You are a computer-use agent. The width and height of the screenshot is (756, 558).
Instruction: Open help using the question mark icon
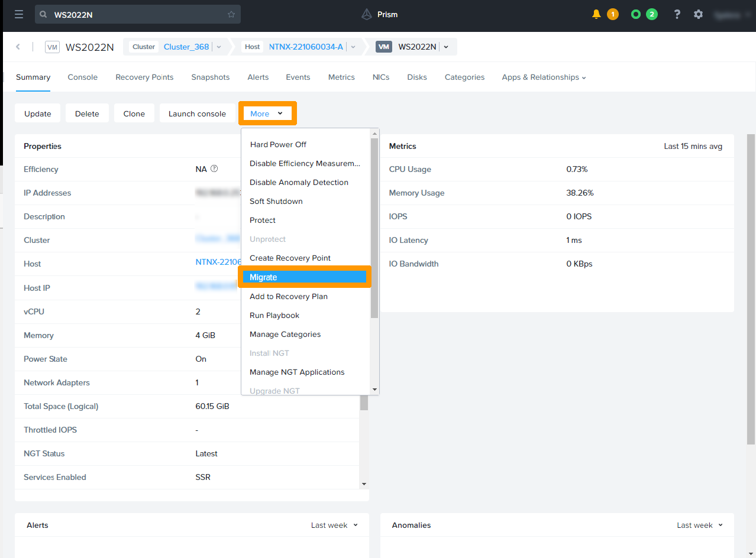coord(677,14)
